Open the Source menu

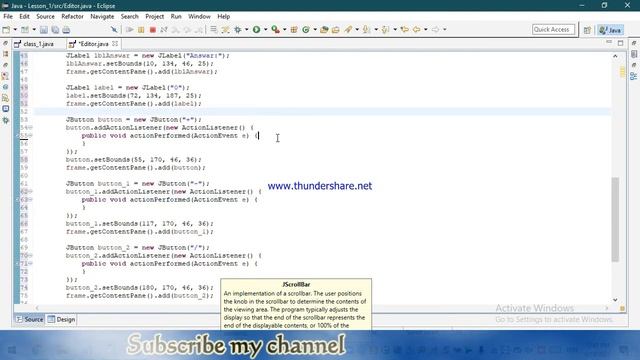tap(45, 17)
